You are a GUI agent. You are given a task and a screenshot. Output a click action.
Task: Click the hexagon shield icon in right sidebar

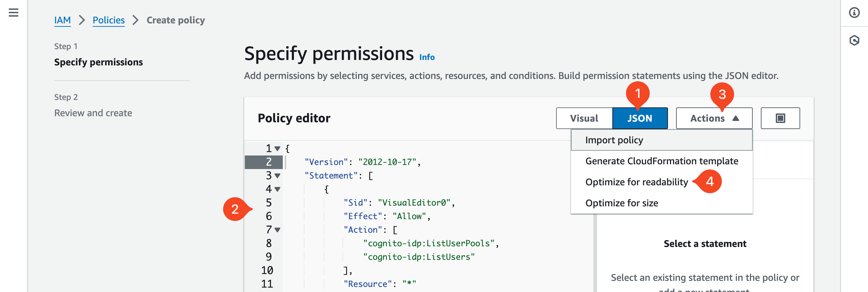point(854,40)
